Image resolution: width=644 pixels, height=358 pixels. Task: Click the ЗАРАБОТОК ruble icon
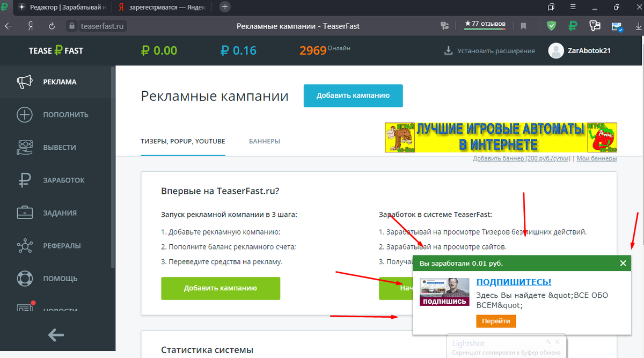[25, 180]
